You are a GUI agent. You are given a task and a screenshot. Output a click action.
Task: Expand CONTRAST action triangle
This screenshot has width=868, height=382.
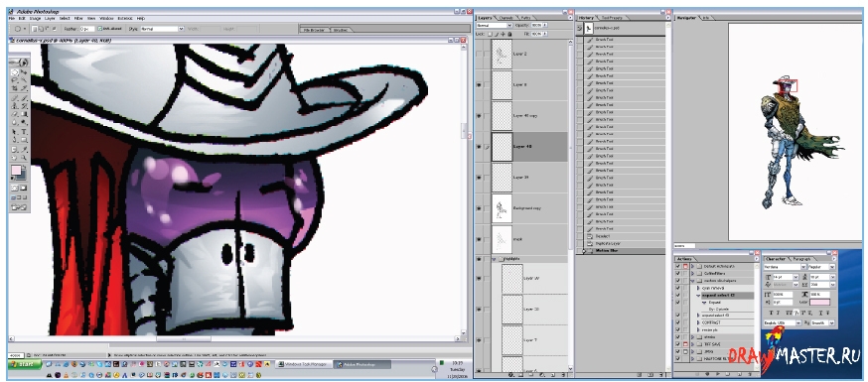pos(698,322)
